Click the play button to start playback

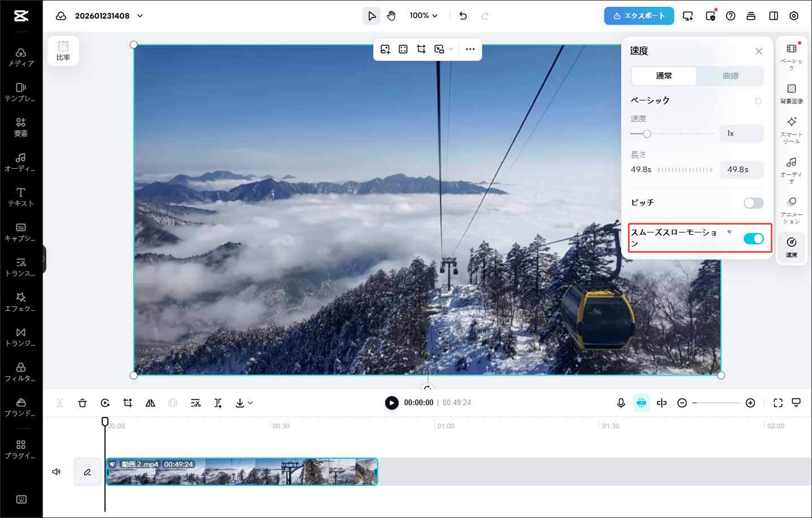pyautogui.click(x=392, y=403)
